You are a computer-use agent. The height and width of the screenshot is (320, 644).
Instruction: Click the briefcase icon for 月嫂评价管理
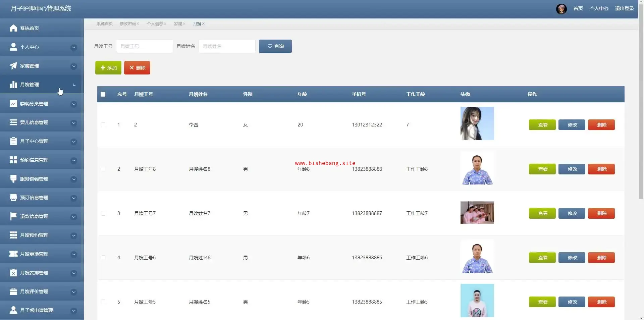[x=13, y=291]
